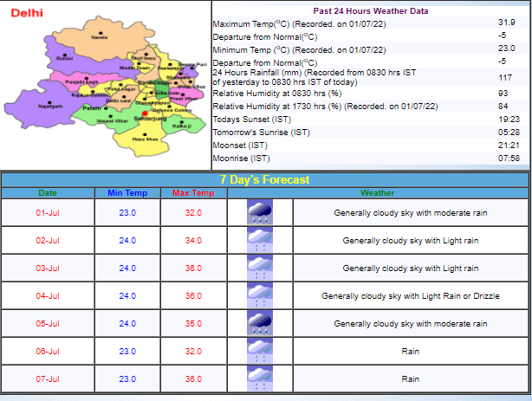Click the Past 24 Hours Weather Data heading

point(371,11)
